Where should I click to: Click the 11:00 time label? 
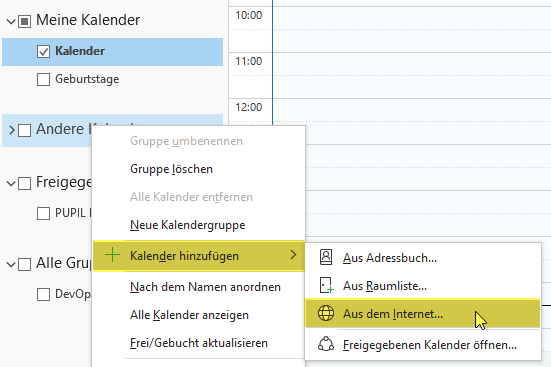click(249, 61)
